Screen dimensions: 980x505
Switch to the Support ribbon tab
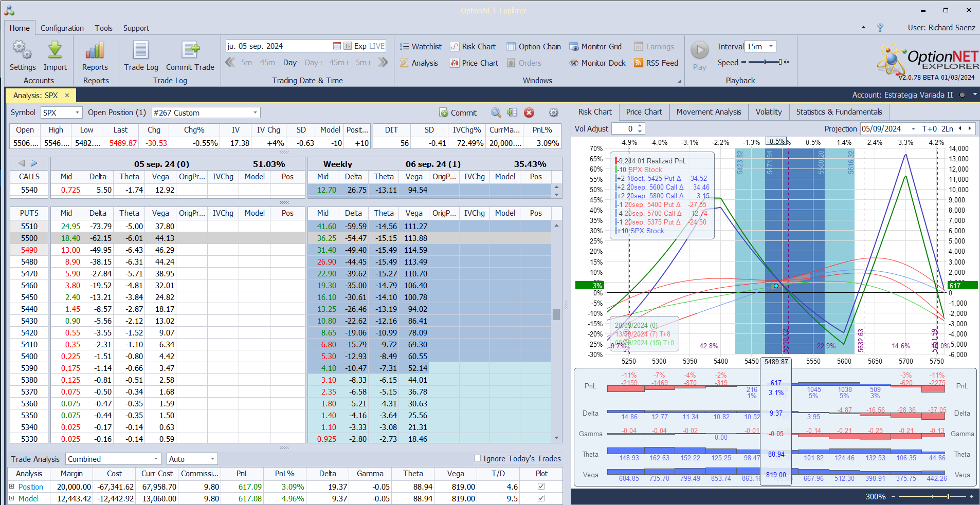coord(136,28)
